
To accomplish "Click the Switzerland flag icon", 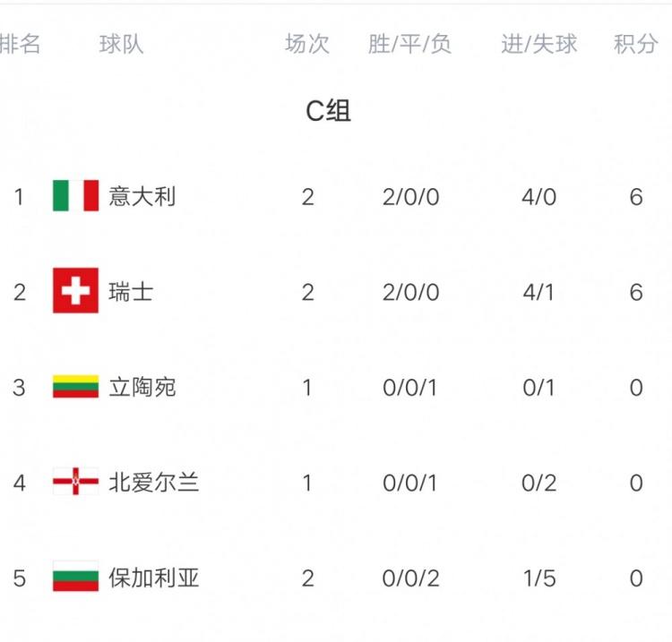I will tap(75, 291).
